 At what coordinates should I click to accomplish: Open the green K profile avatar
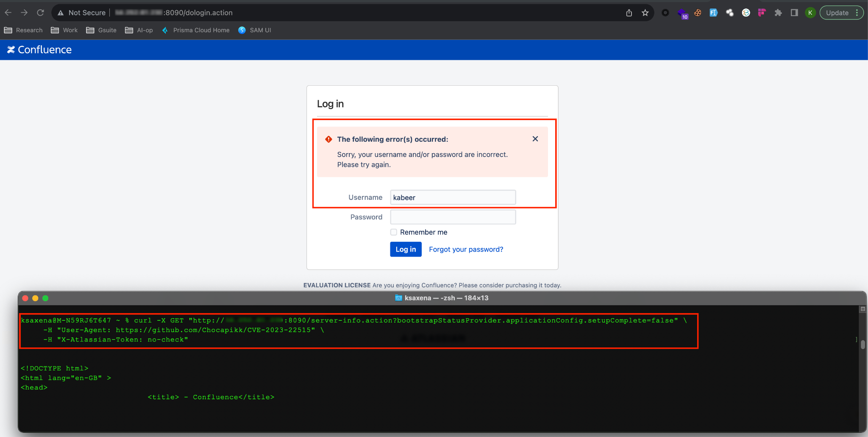[810, 13]
